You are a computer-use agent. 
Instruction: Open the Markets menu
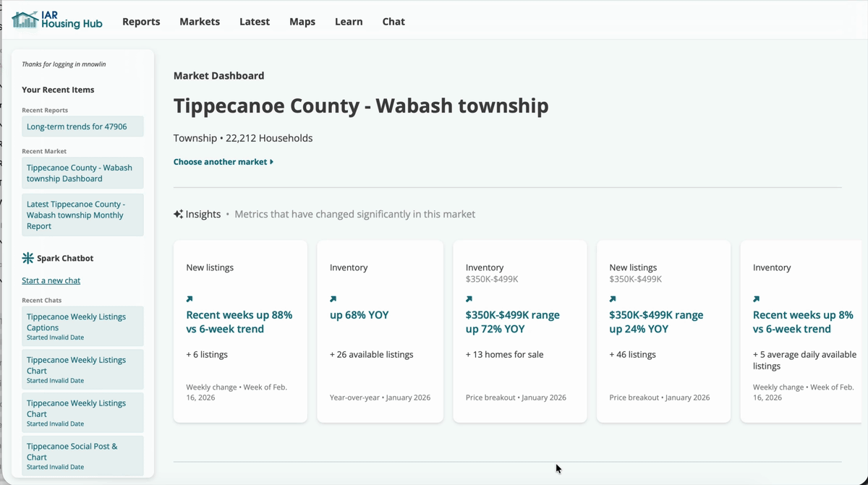coord(200,22)
